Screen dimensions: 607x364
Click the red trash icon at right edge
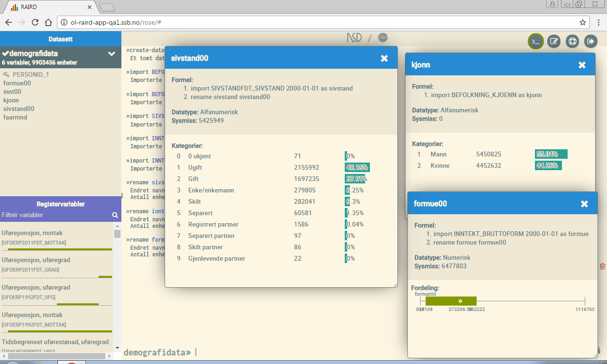coord(603,266)
